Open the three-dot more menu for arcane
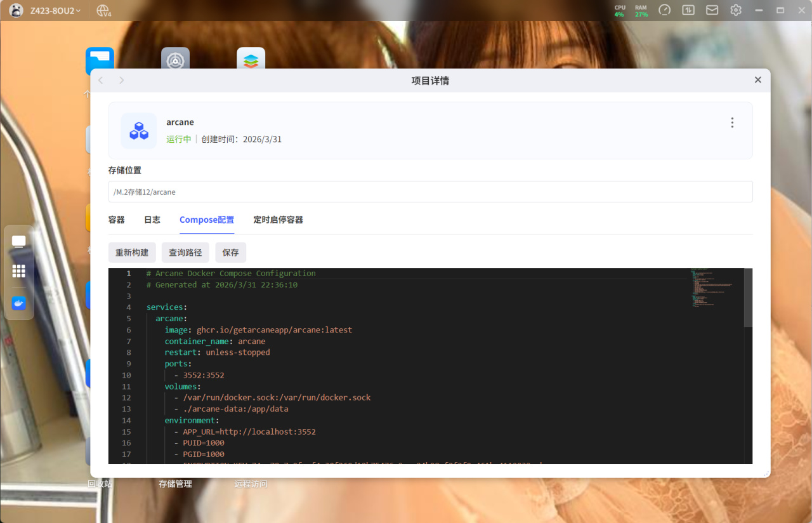 click(x=732, y=122)
